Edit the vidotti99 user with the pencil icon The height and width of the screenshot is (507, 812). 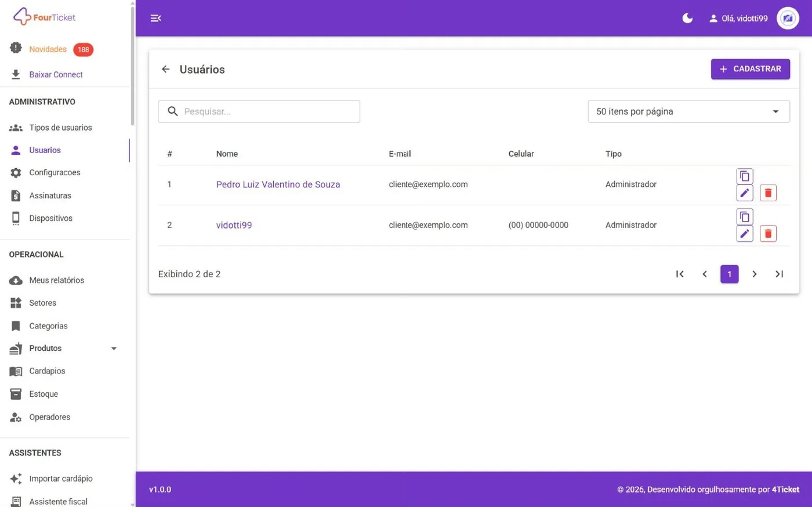(745, 233)
